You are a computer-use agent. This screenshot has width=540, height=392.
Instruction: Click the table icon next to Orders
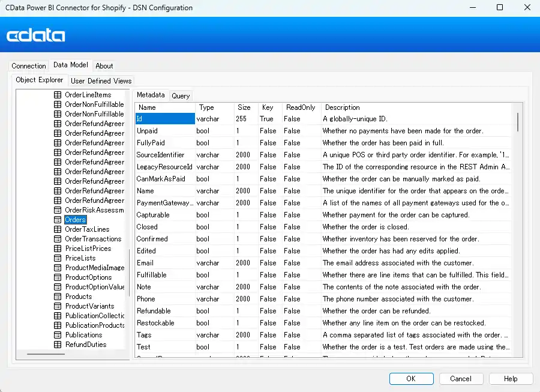tap(58, 220)
